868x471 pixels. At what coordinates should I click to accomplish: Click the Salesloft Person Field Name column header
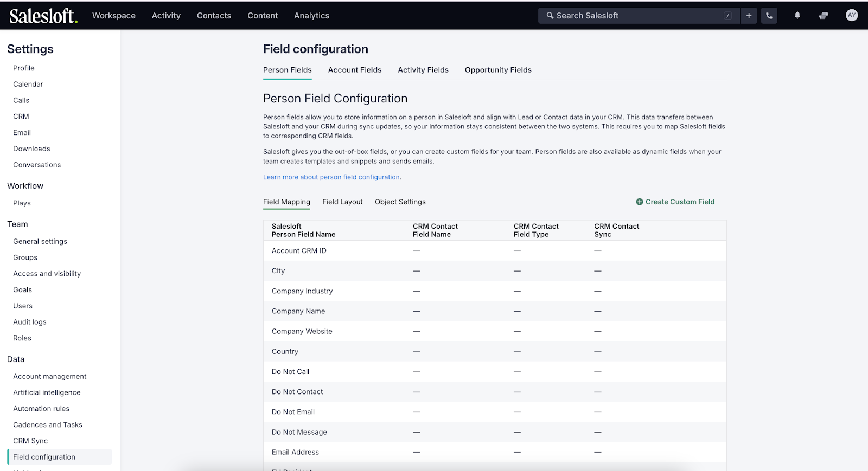point(303,230)
